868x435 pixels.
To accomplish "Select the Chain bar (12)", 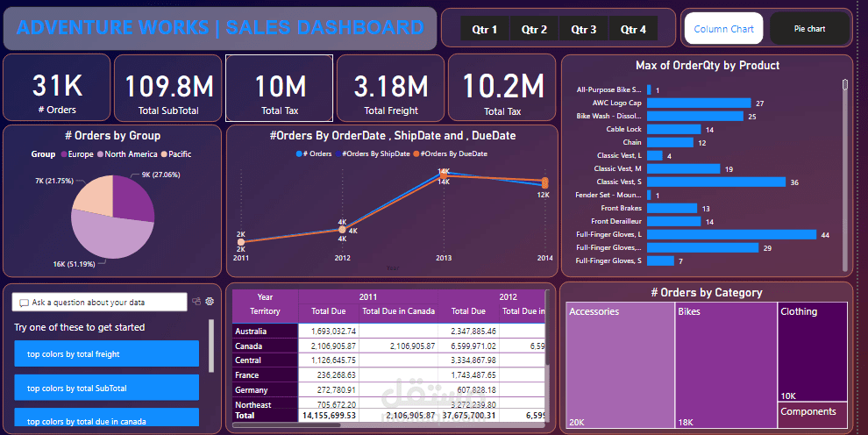I will click(x=670, y=143).
